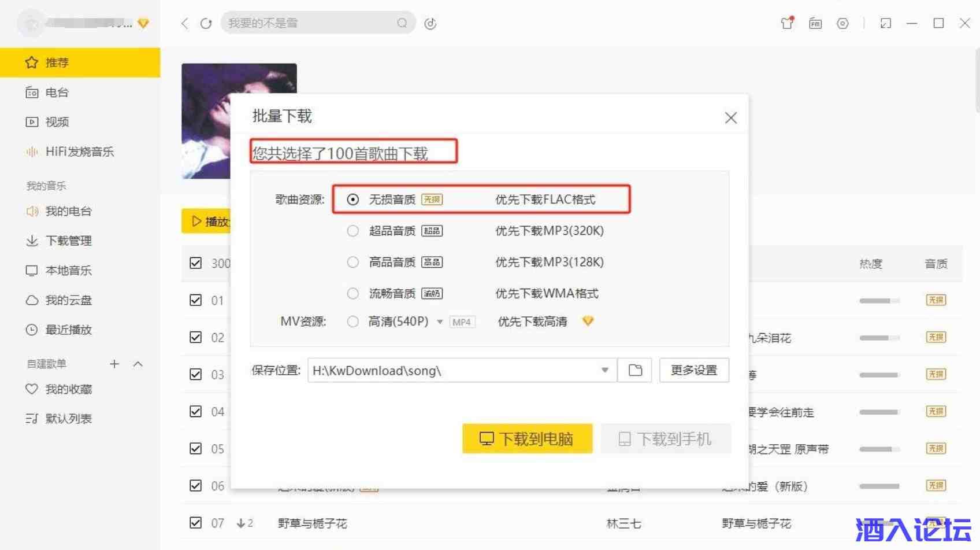The width and height of the screenshot is (980, 550).
Task: Uncheck the checkbox for song 05
Action: pyautogui.click(x=196, y=448)
